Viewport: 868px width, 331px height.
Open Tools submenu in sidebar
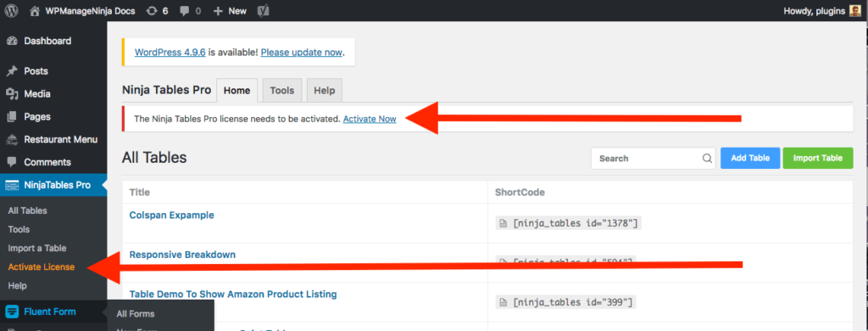pyautogui.click(x=19, y=229)
